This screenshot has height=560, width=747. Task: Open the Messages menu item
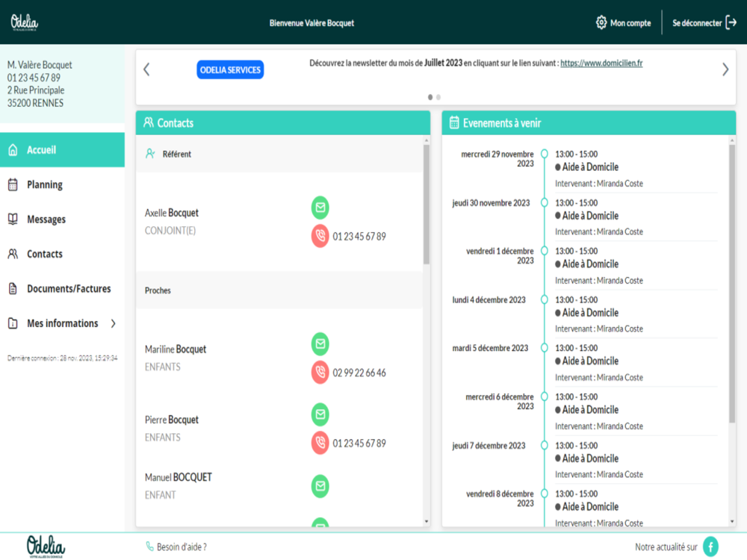[x=63, y=219]
